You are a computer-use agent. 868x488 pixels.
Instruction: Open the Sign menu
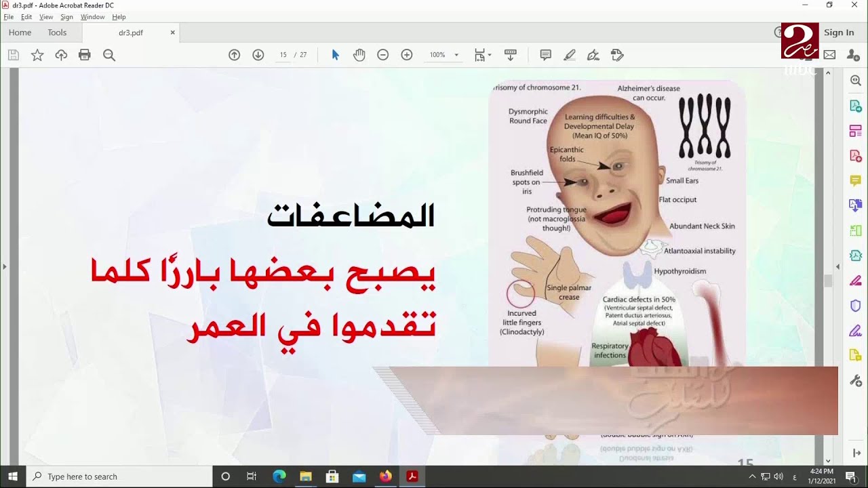(x=66, y=17)
